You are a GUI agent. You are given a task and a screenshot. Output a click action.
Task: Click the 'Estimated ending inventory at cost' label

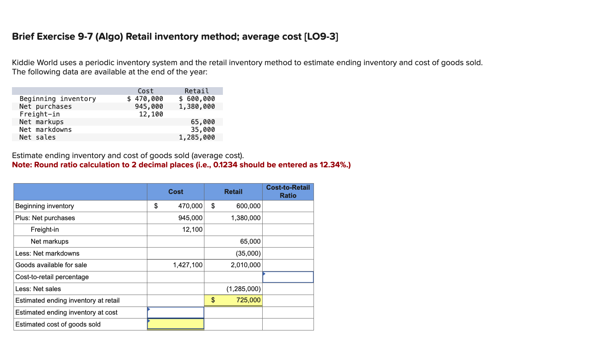pyautogui.click(x=66, y=312)
